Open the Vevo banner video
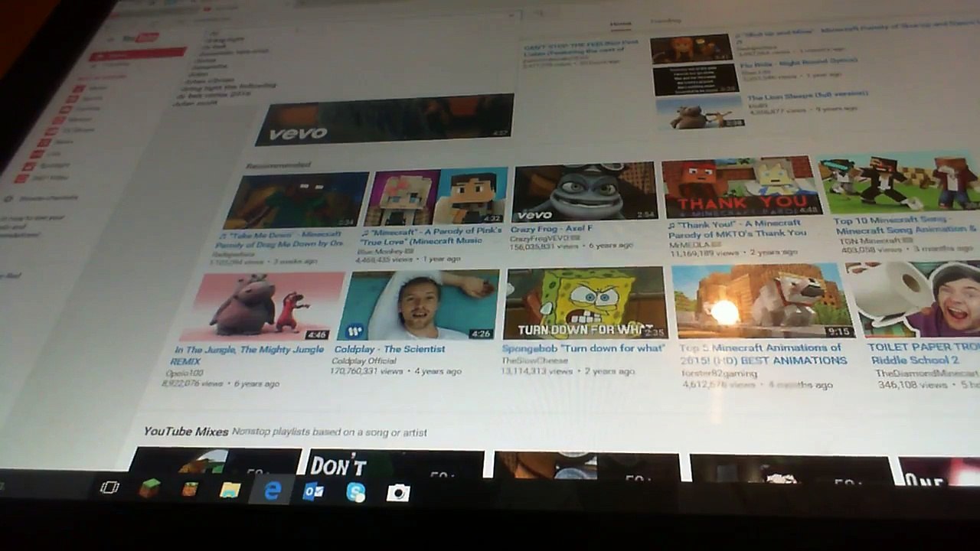 [x=385, y=120]
